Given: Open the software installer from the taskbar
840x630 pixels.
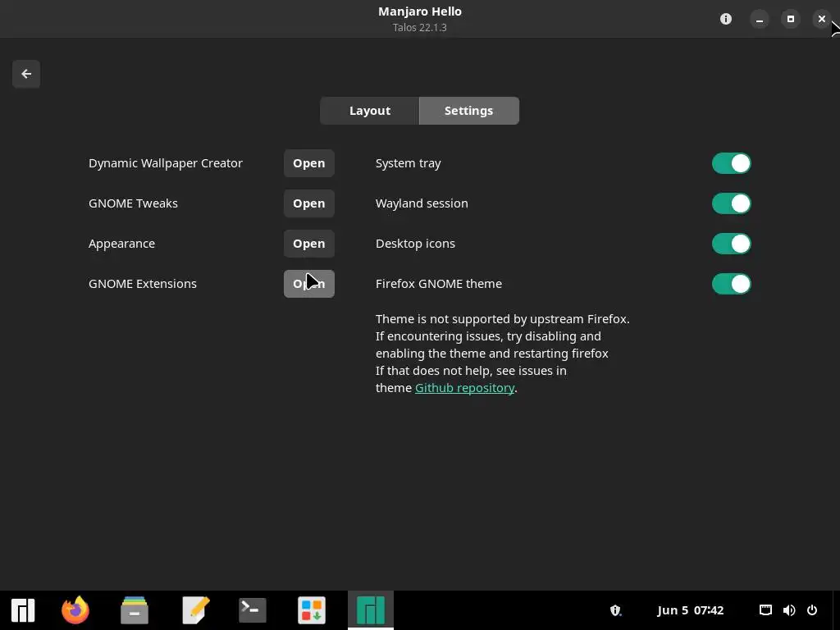Looking at the screenshot, I should point(312,610).
